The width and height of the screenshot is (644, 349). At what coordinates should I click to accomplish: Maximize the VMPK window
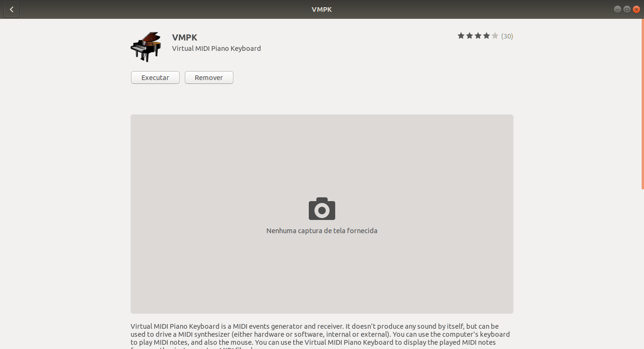[627, 9]
